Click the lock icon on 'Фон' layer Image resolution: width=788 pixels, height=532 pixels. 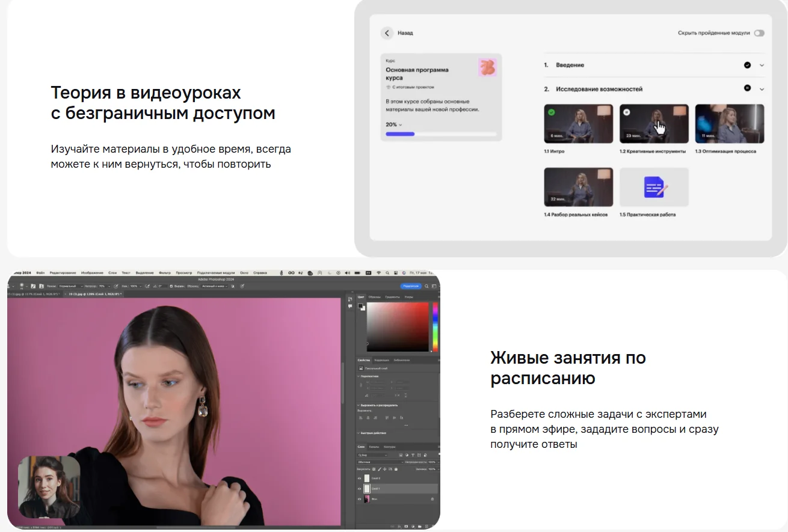pyautogui.click(x=432, y=499)
